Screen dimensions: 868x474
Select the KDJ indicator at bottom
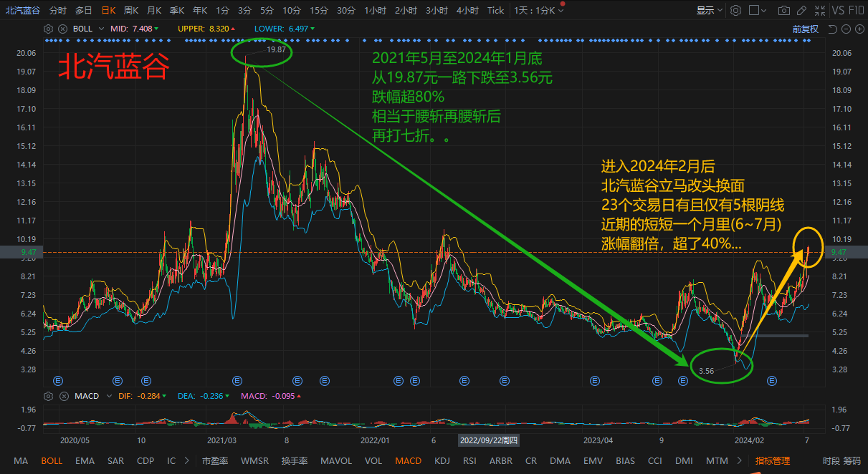[442, 461]
